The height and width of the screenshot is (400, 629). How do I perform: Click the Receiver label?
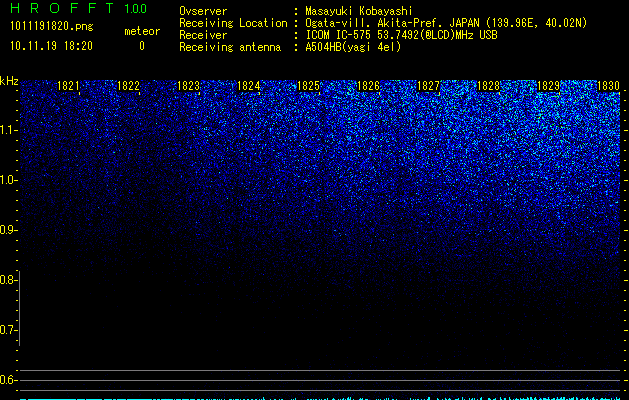point(203,35)
